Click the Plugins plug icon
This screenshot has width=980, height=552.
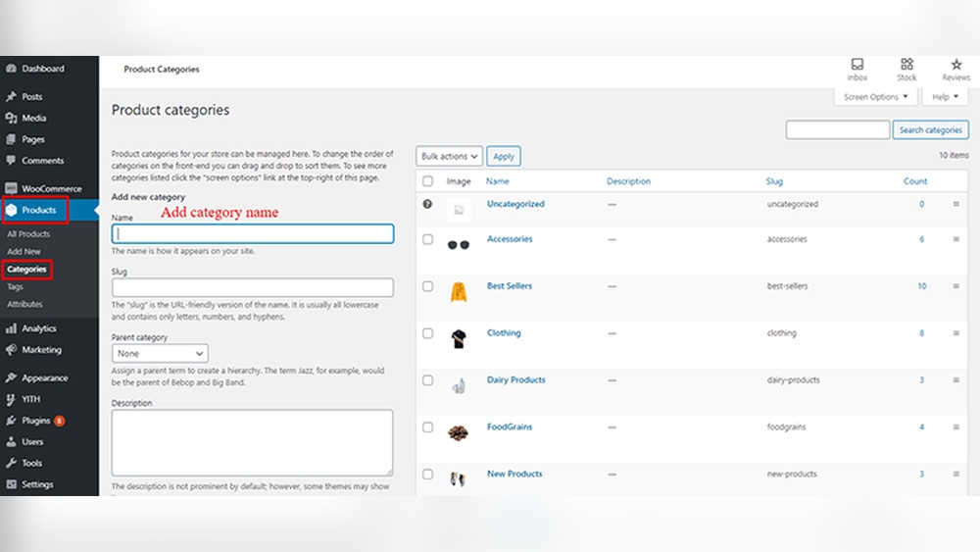pos(11,421)
